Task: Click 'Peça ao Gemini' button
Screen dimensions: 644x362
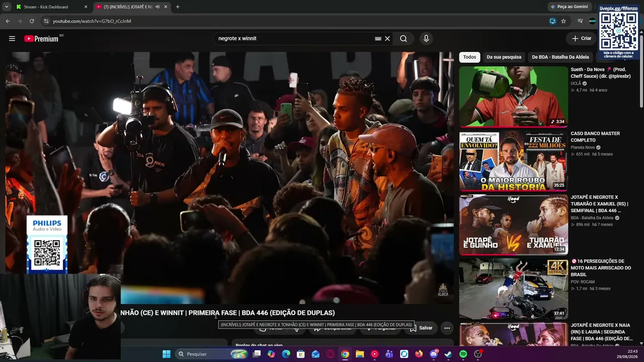Action: [x=569, y=7]
